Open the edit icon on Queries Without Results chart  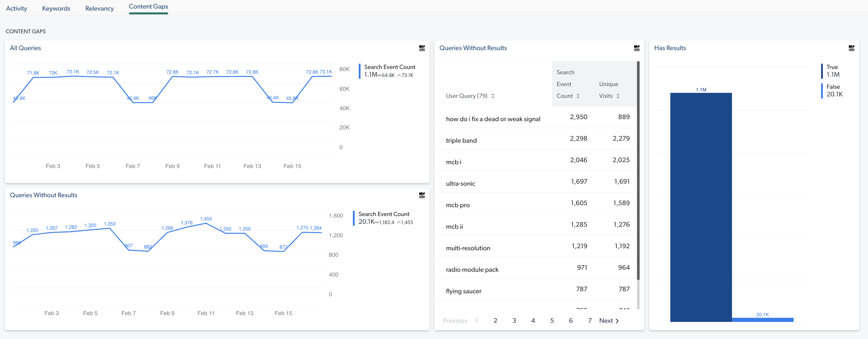pyautogui.click(x=422, y=195)
